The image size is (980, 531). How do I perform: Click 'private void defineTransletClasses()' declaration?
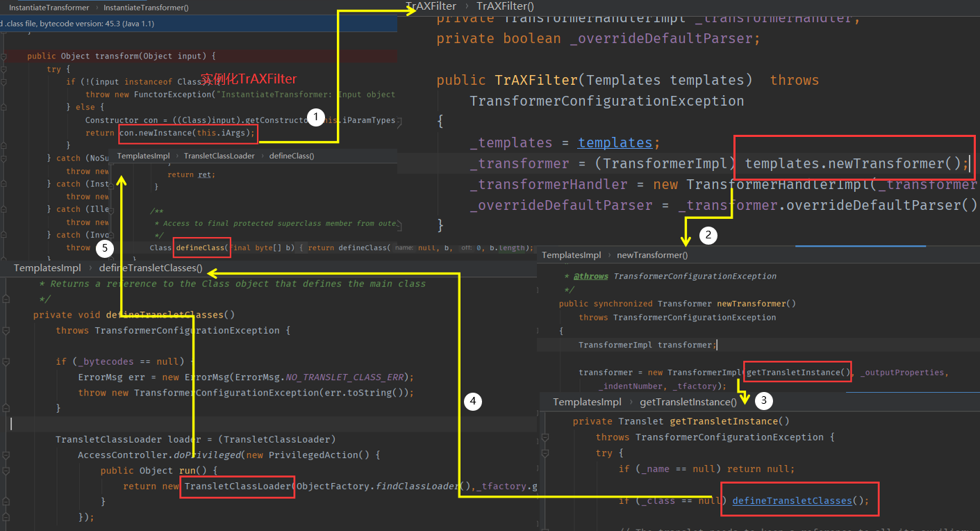tap(134, 315)
